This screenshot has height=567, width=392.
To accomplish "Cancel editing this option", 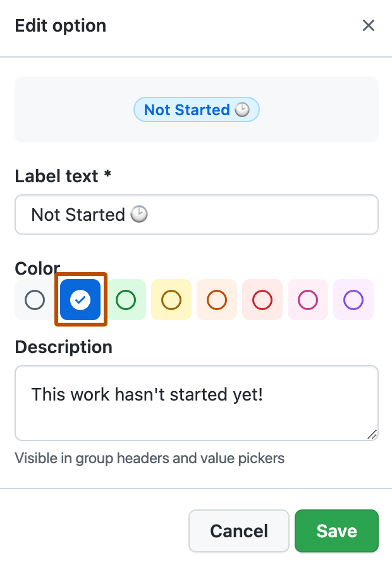I will click(x=239, y=531).
